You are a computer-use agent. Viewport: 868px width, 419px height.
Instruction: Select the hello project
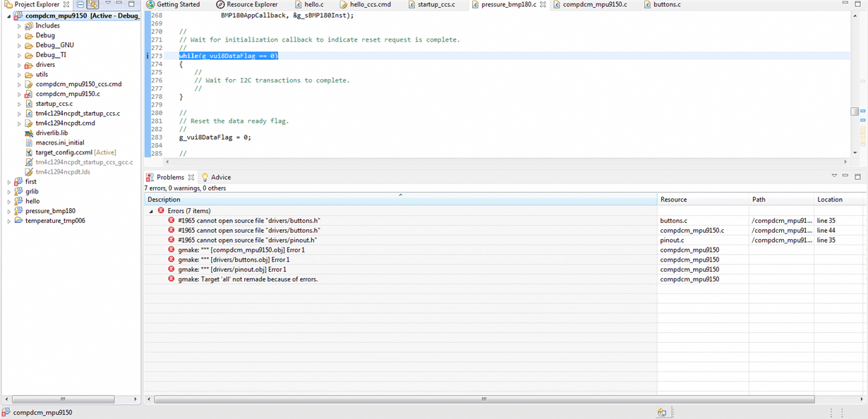32,201
